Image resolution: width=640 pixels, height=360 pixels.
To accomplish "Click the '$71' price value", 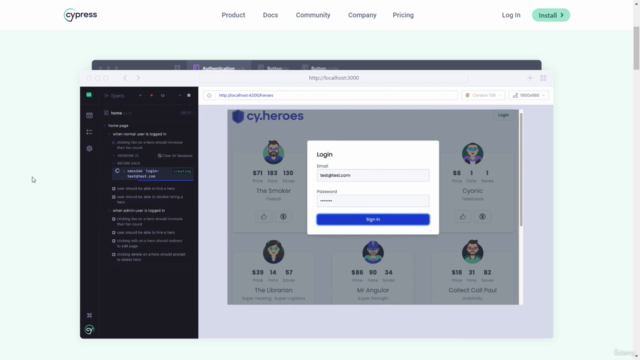I will [258, 173].
